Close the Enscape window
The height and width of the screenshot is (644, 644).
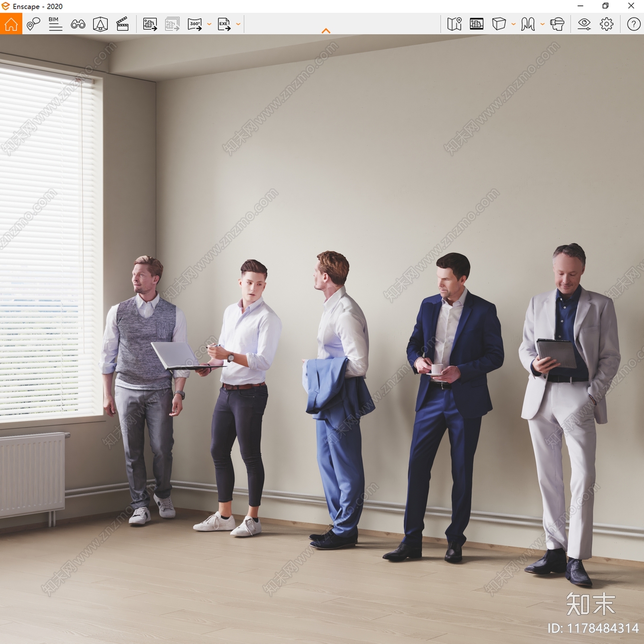point(631,6)
